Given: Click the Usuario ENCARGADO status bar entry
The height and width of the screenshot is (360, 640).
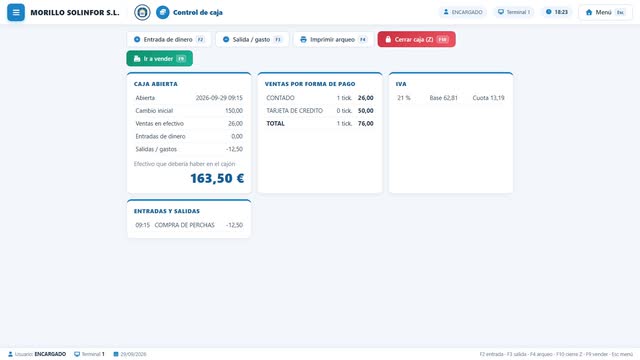Looking at the screenshot, I should click(37, 354).
